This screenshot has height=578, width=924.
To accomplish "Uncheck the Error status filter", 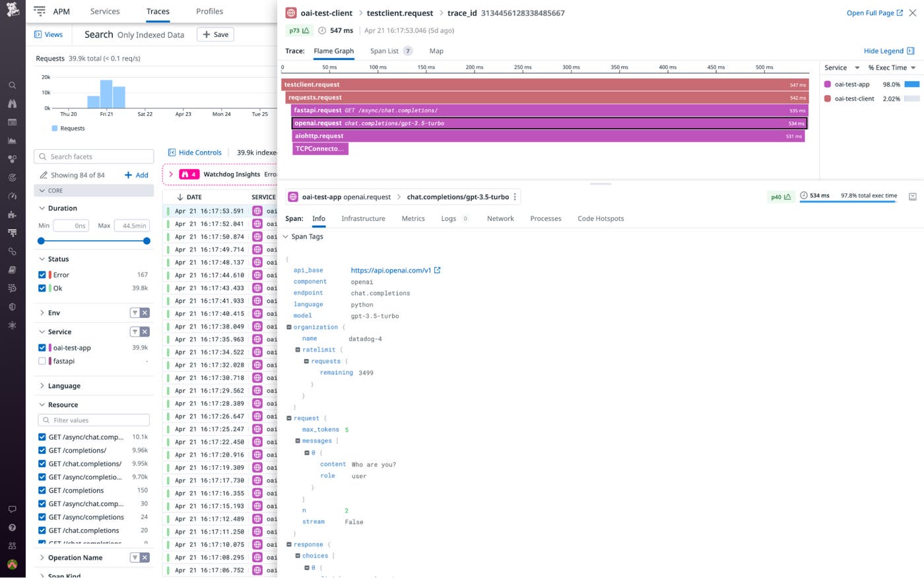I will [42, 274].
